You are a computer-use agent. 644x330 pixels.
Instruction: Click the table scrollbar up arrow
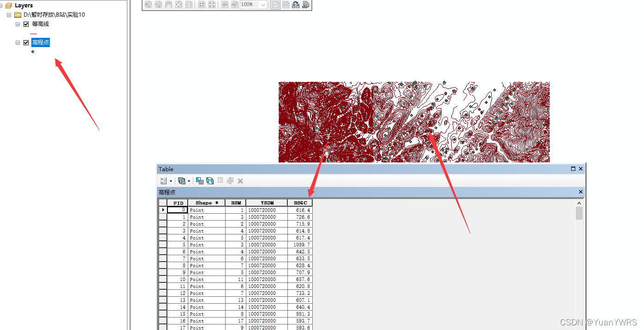click(579, 203)
